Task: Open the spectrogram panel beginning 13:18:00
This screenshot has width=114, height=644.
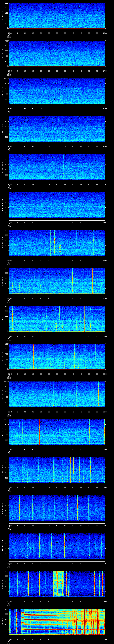Action: point(57,129)
